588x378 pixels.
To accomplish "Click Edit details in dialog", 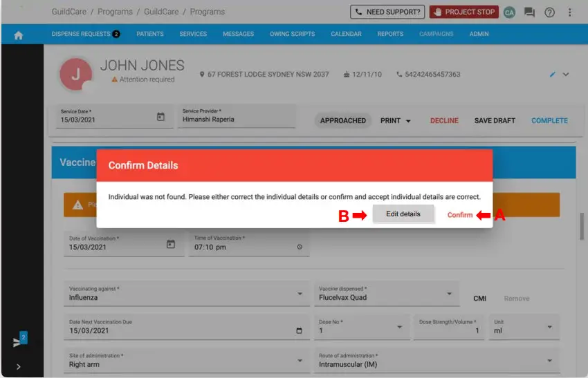I will coord(403,214).
